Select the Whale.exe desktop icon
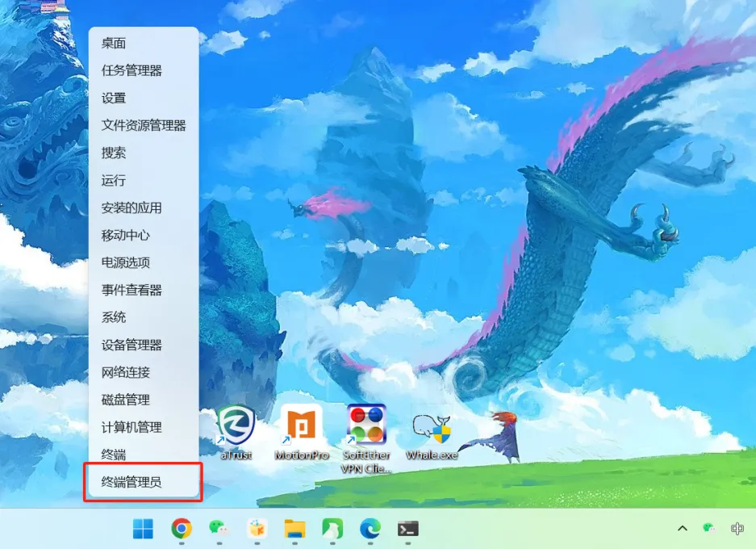This screenshot has width=756, height=549. click(x=432, y=436)
